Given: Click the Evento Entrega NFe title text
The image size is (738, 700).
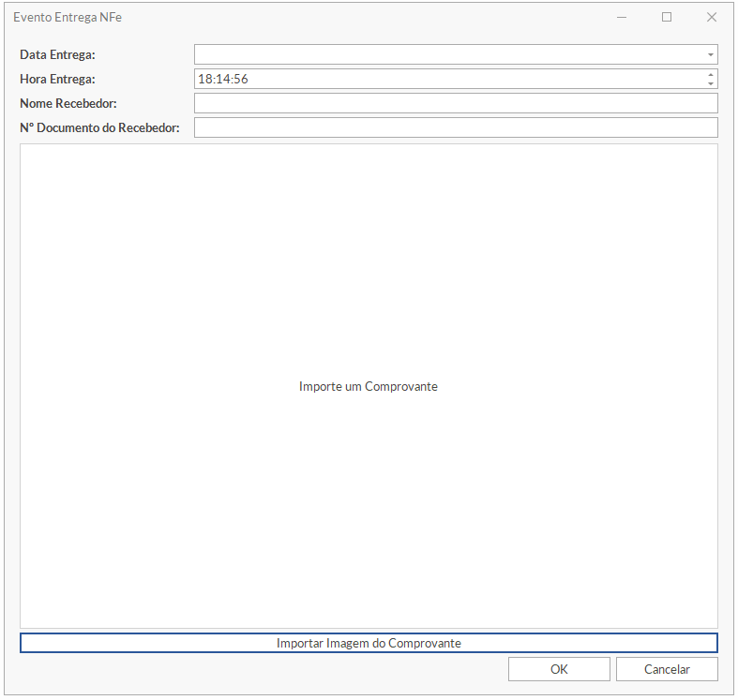Looking at the screenshot, I should (x=68, y=17).
